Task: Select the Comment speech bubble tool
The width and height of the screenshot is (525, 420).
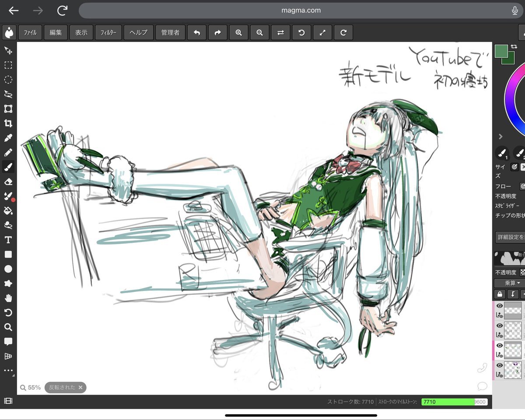Action: click(8, 342)
